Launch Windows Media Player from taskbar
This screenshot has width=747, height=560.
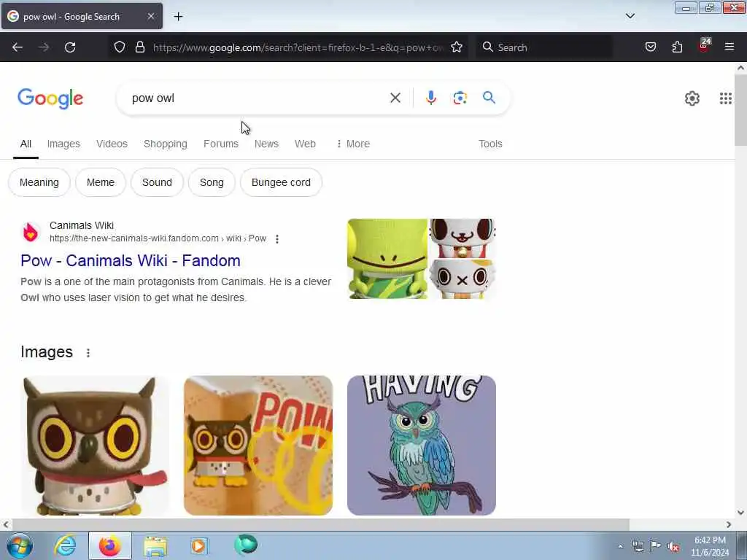click(x=199, y=545)
